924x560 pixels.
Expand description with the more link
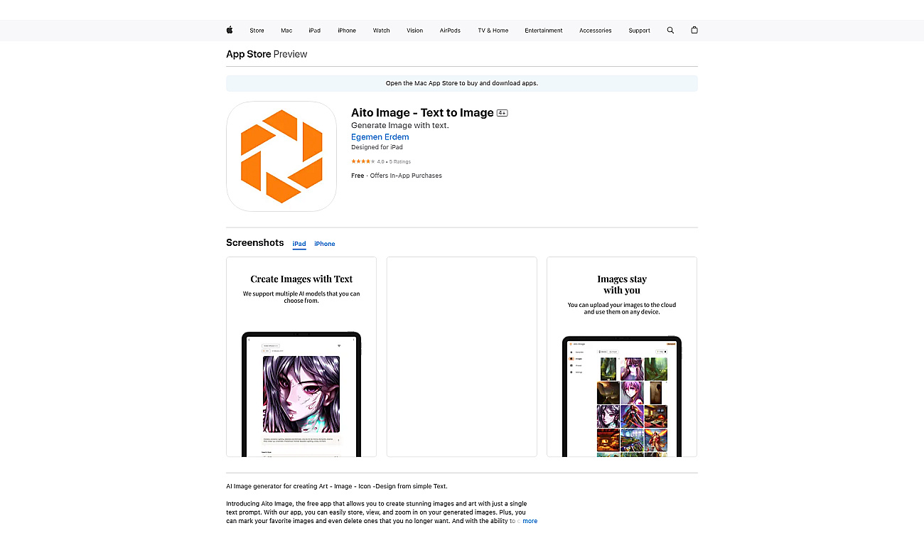tap(530, 521)
